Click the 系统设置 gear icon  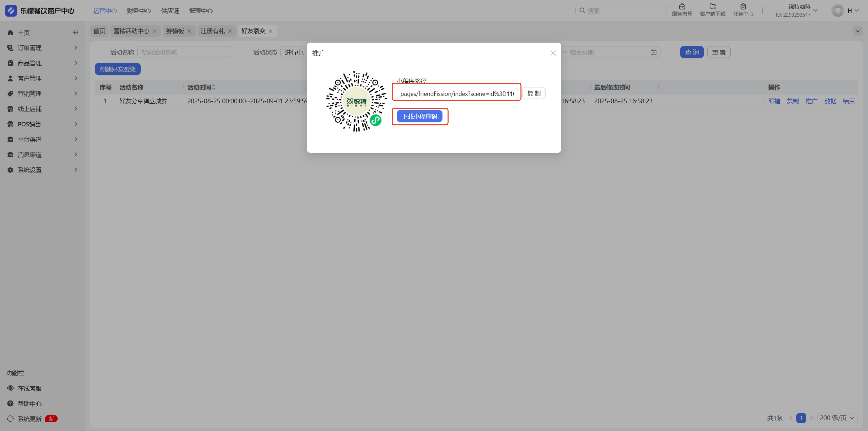coord(11,170)
